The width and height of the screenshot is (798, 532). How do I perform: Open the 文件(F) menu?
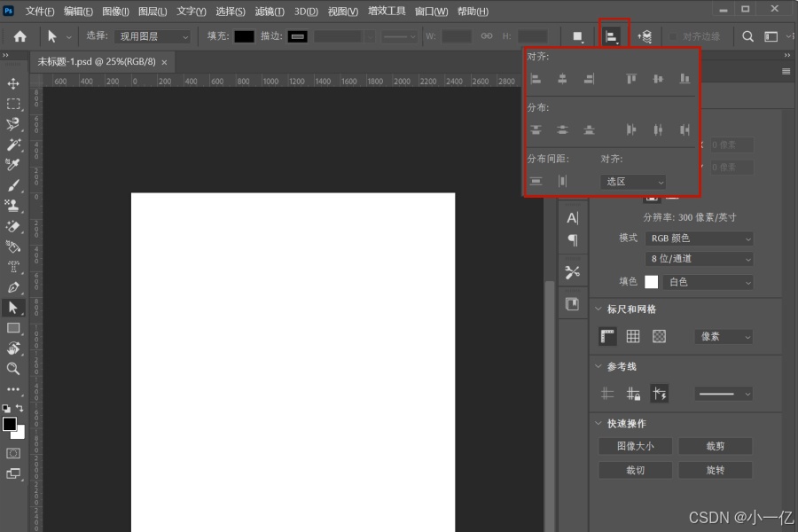coord(40,12)
